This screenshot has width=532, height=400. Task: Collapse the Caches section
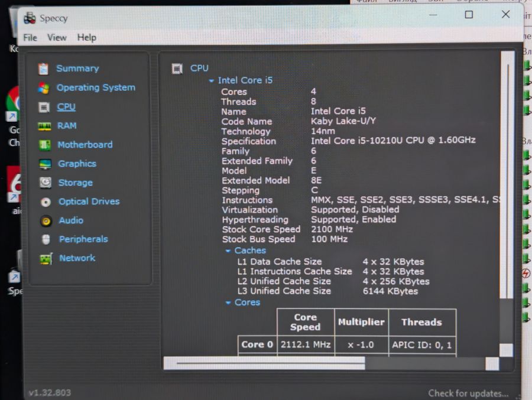point(228,251)
